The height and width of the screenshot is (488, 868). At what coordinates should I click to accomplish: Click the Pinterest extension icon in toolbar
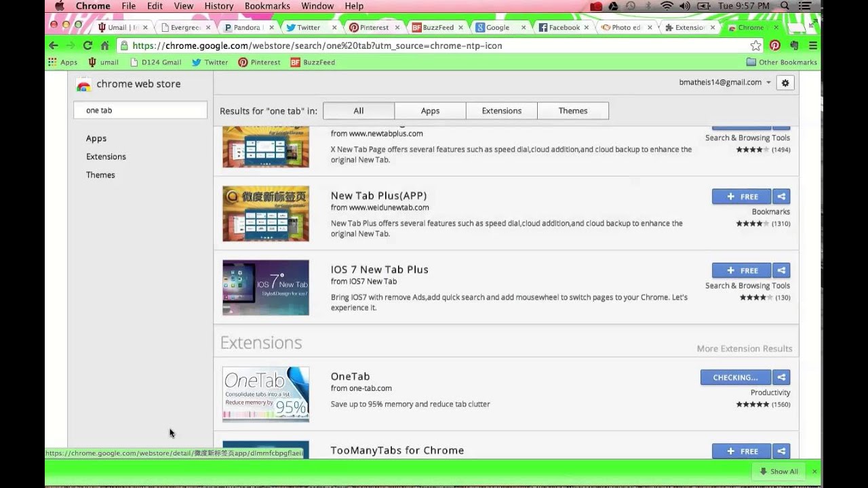click(775, 45)
